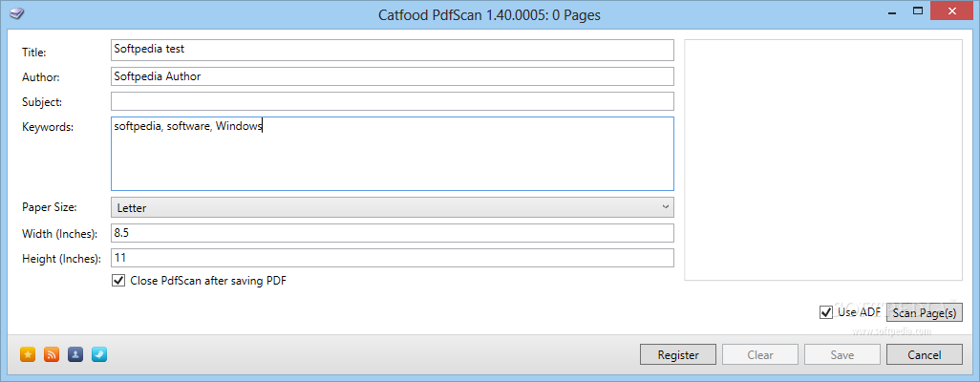
Task: Click into the Author input field
Action: [x=393, y=76]
